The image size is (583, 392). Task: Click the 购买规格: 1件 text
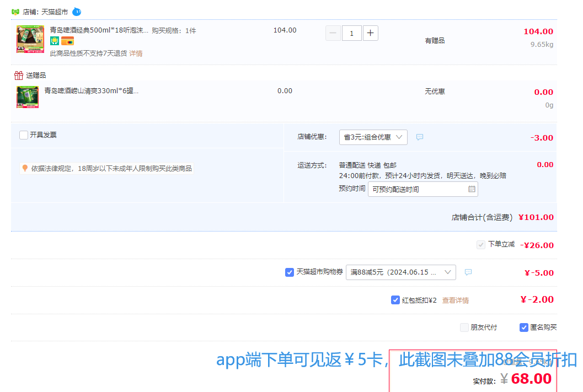(x=174, y=30)
